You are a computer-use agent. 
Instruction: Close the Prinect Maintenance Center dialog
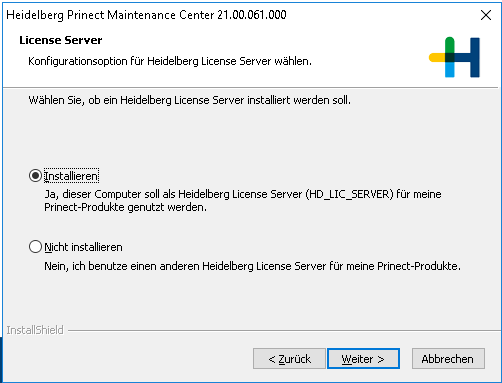coord(486,15)
